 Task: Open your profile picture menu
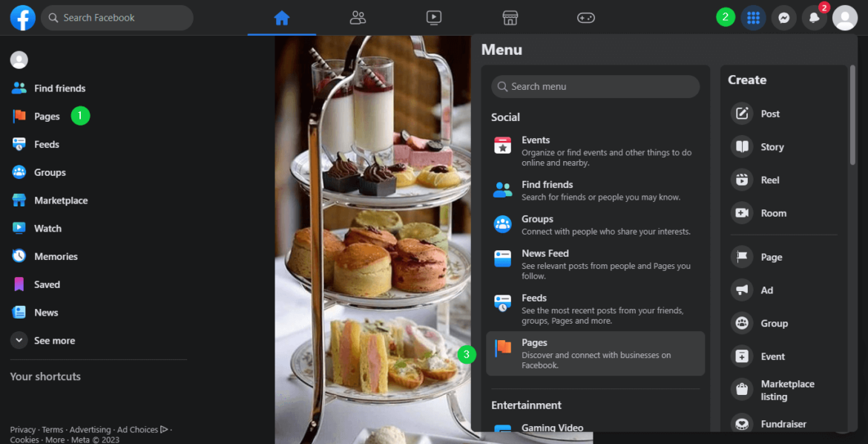[x=845, y=16]
